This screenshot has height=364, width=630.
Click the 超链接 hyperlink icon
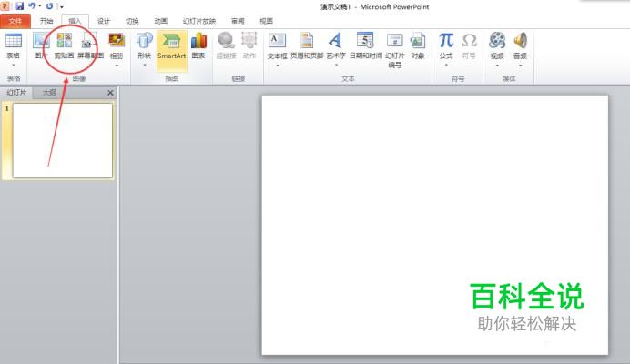[226, 41]
